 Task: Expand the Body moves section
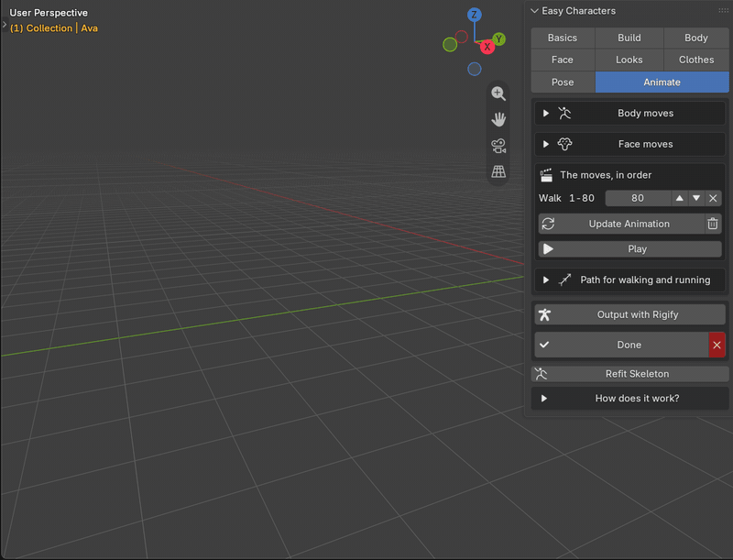tap(629, 113)
